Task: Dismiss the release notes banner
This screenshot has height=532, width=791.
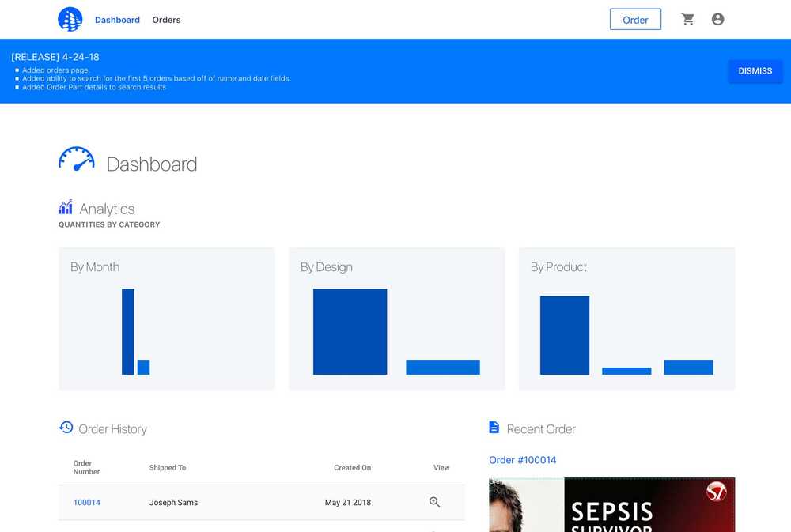Action: 755,71
